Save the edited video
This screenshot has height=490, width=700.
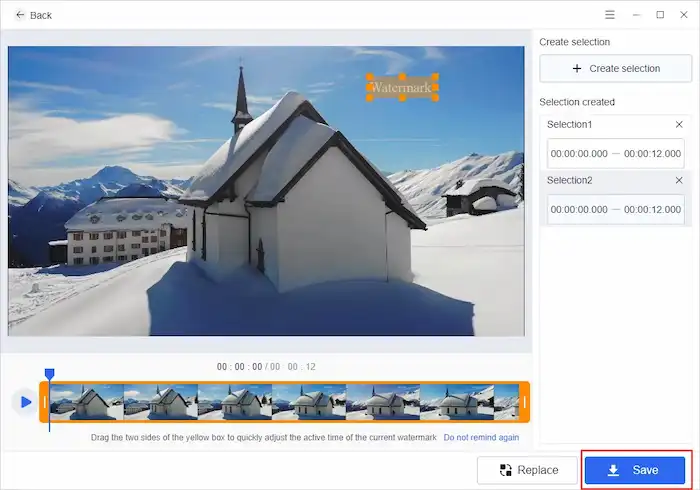point(635,470)
